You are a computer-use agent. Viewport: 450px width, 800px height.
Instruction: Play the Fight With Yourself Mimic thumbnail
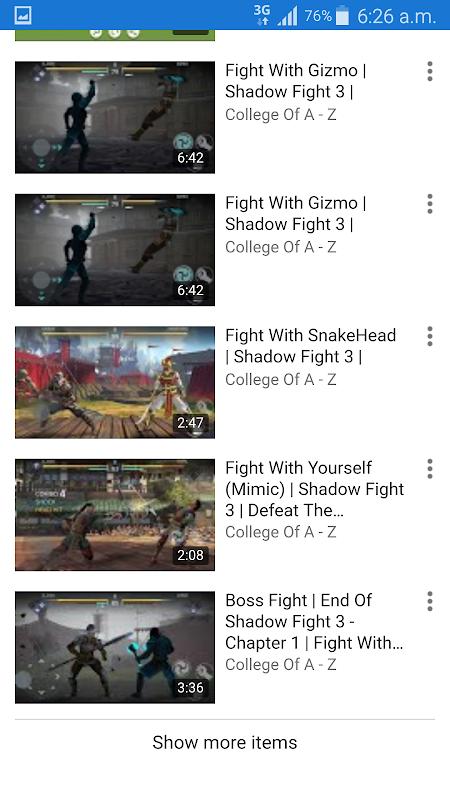click(115, 515)
